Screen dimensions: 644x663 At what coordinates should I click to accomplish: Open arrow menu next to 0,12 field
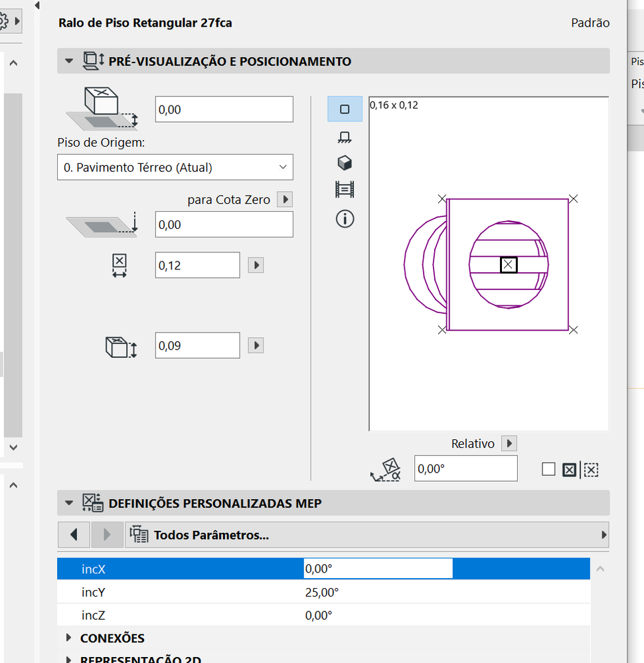pyautogui.click(x=256, y=265)
